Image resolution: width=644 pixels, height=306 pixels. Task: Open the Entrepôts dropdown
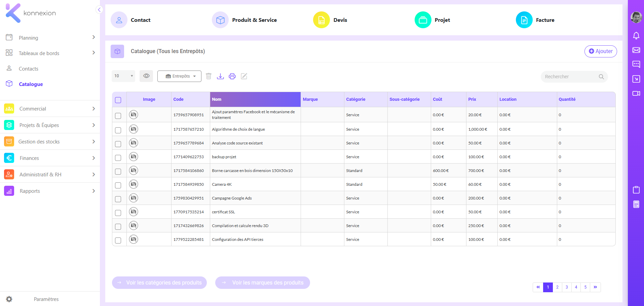(x=179, y=76)
